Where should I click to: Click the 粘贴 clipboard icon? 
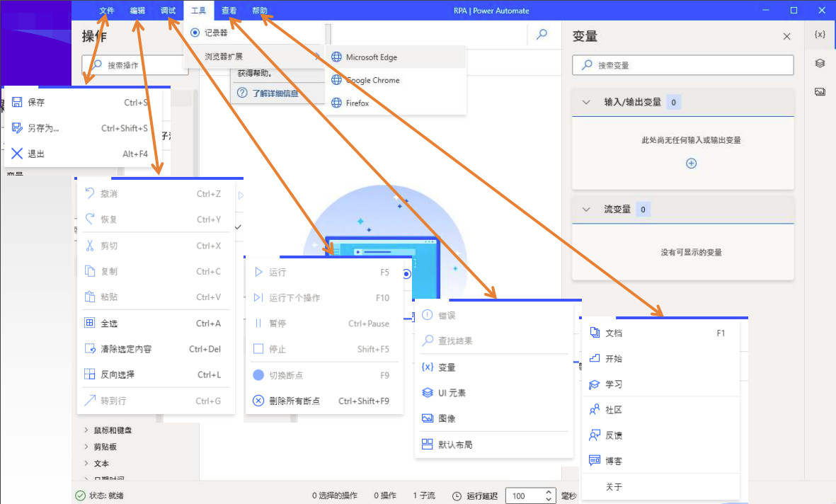tap(90, 297)
